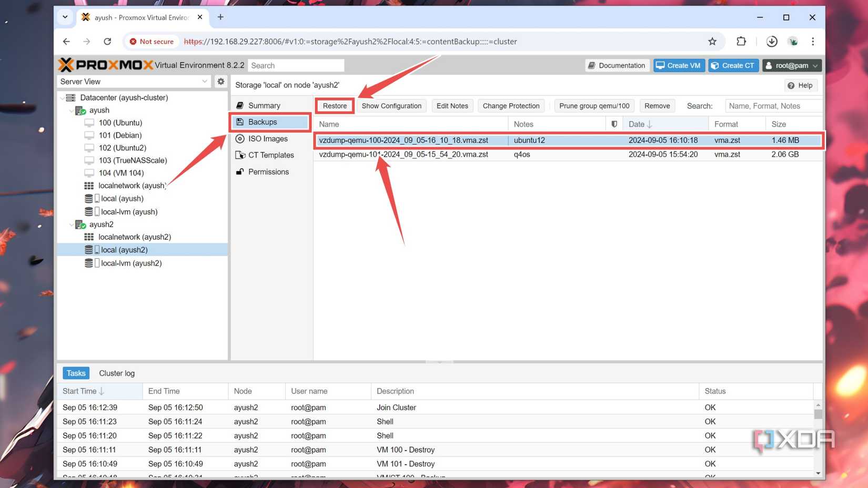The height and width of the screenshot is (488, 868).
Task: Open the Help button
Action: [800, 85]
